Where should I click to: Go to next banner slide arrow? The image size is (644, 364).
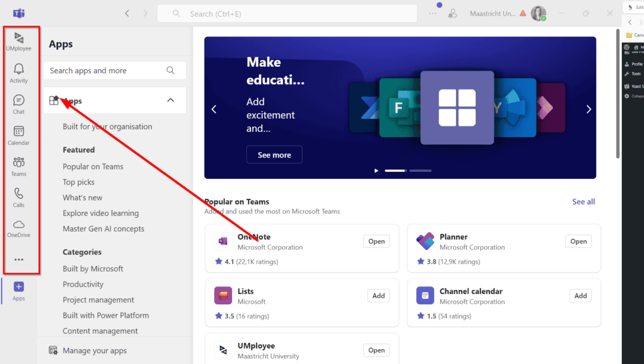coord(589,109)
